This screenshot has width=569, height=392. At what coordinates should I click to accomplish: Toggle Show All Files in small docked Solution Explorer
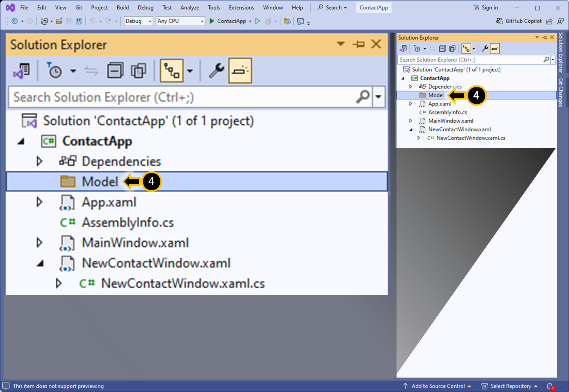(x=452, y=49)
